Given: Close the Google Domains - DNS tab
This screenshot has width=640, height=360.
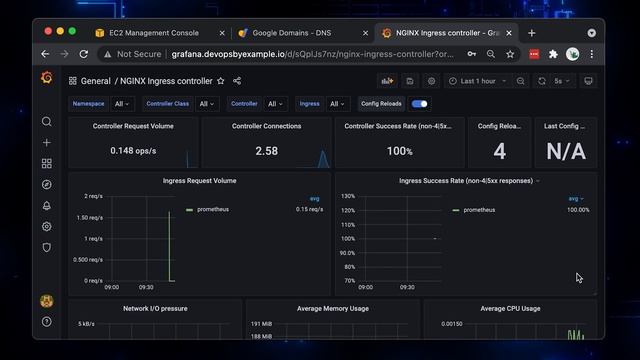Looking at the screenshot, I should (365, 33).
